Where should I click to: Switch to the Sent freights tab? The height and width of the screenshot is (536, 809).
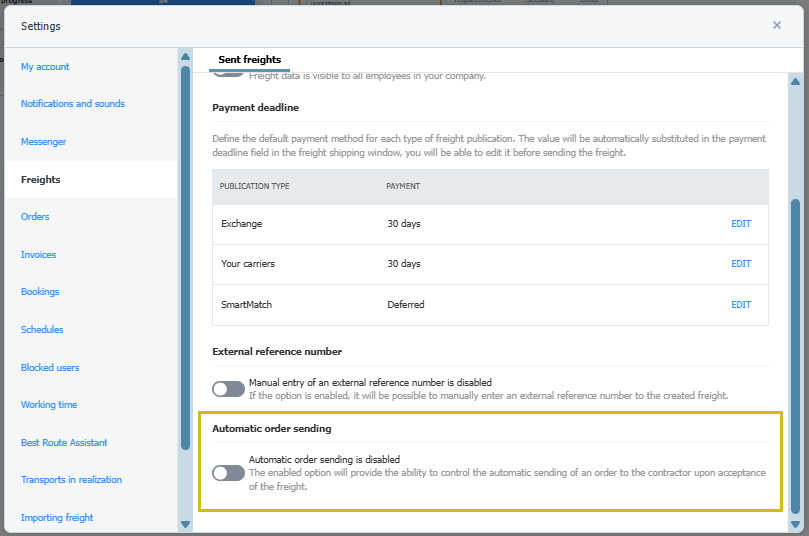(x=249, y=60)
